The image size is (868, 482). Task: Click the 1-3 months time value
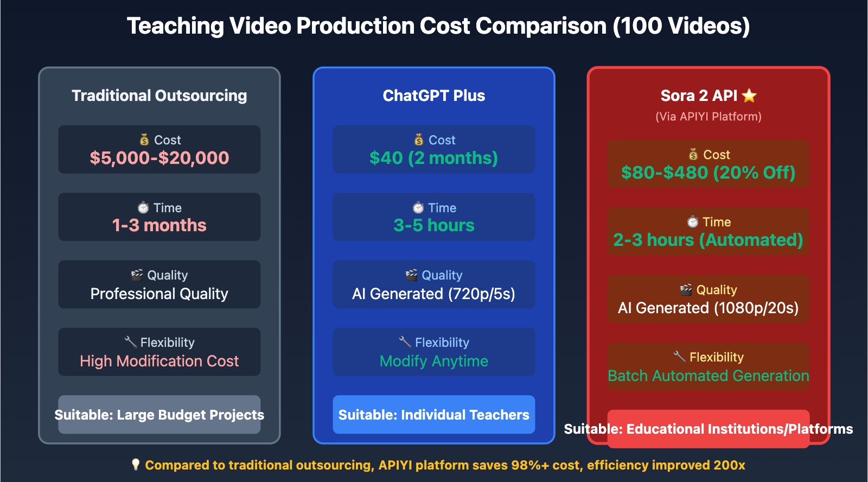[x=159, y=225]
